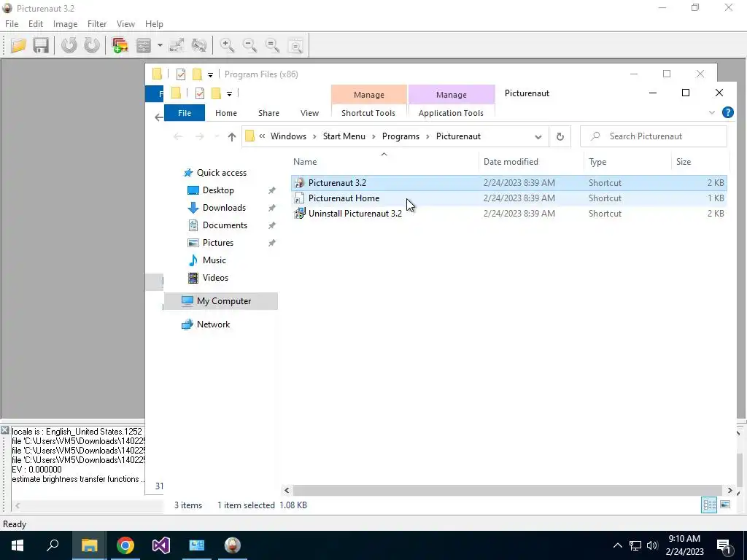
Task: Open the Application Tools tab
Action: (451, 113)
